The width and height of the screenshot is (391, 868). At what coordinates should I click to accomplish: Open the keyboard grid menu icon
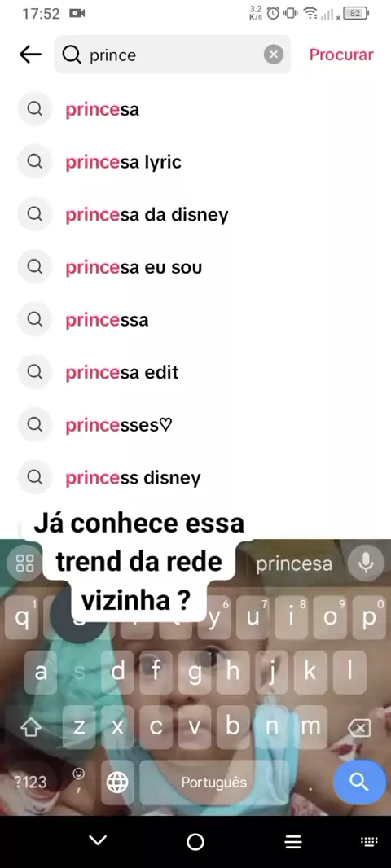click(x=25, y=563)
